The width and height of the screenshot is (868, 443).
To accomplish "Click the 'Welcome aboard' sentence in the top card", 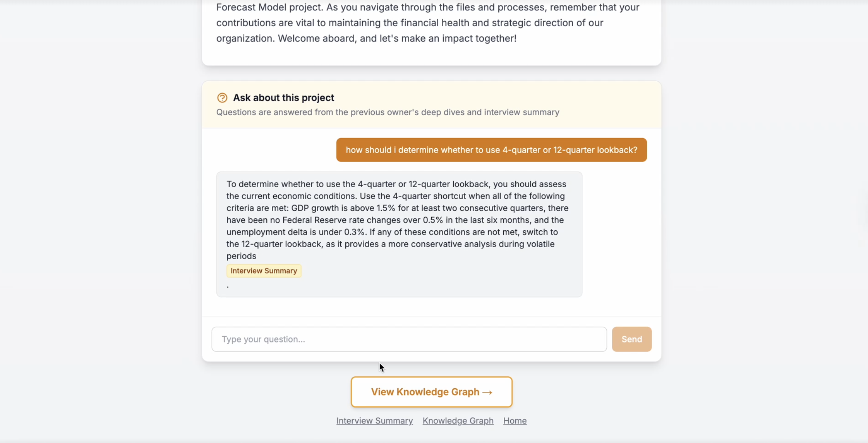I will (397, 39).
